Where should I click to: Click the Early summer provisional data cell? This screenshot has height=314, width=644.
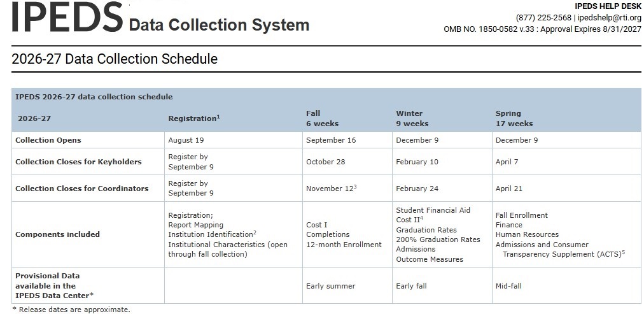click(x=331, y=285)
